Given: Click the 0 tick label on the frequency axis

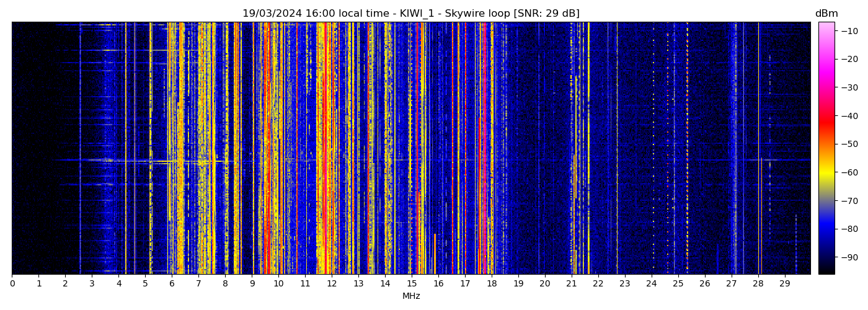Looking at the screenshot, I should (12, 284).
